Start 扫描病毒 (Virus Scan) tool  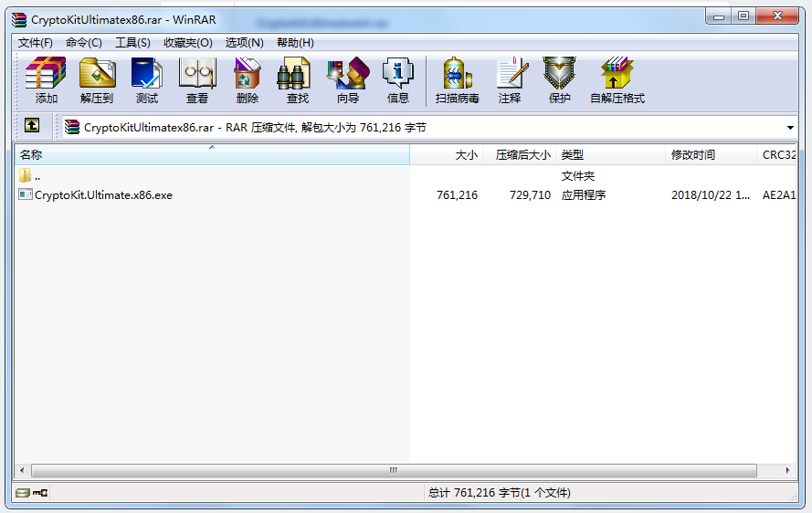point(457,80)
